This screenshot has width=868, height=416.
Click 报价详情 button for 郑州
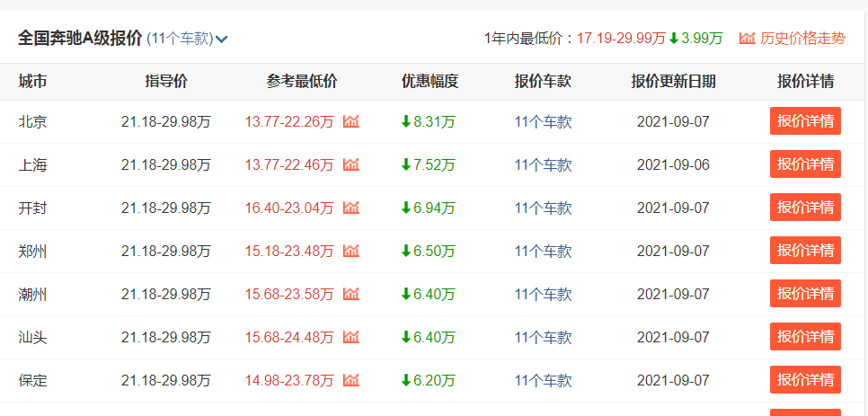tap(805, 251)
